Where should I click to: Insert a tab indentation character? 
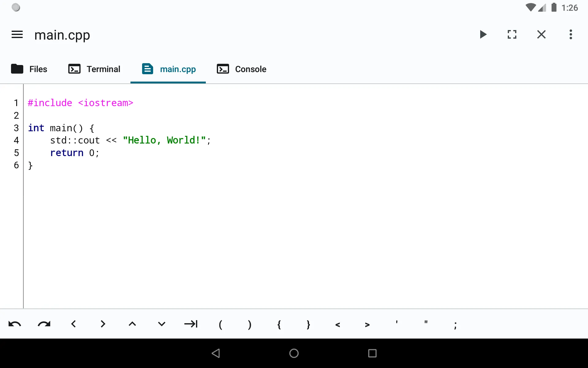191,324
